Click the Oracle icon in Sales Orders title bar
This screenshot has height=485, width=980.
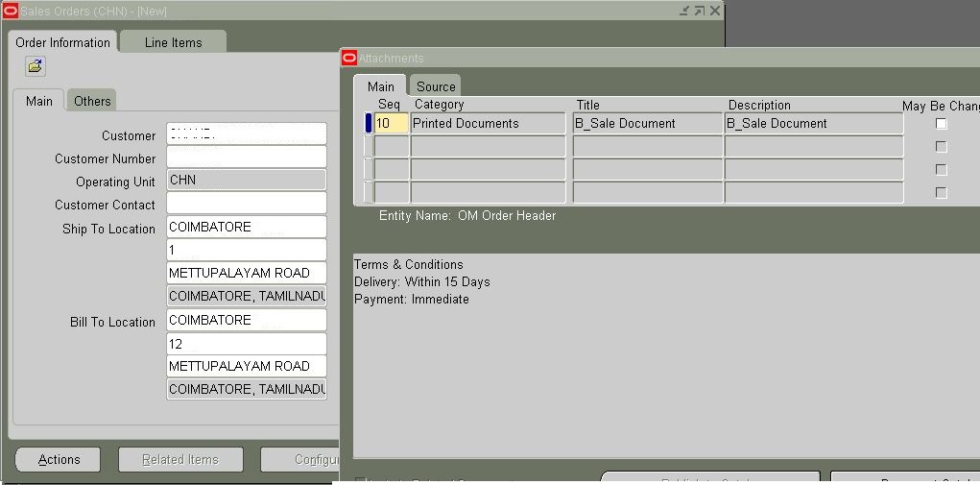[x=10, y=11]
